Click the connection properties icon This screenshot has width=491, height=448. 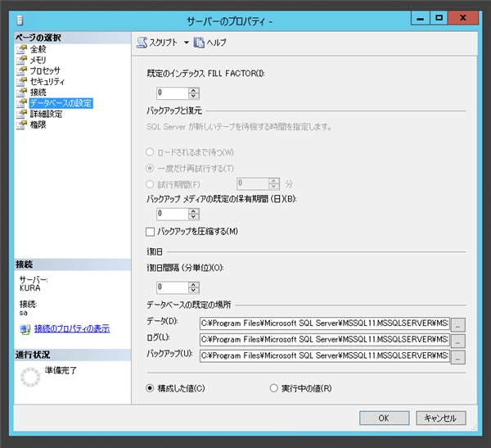(25, 329)
